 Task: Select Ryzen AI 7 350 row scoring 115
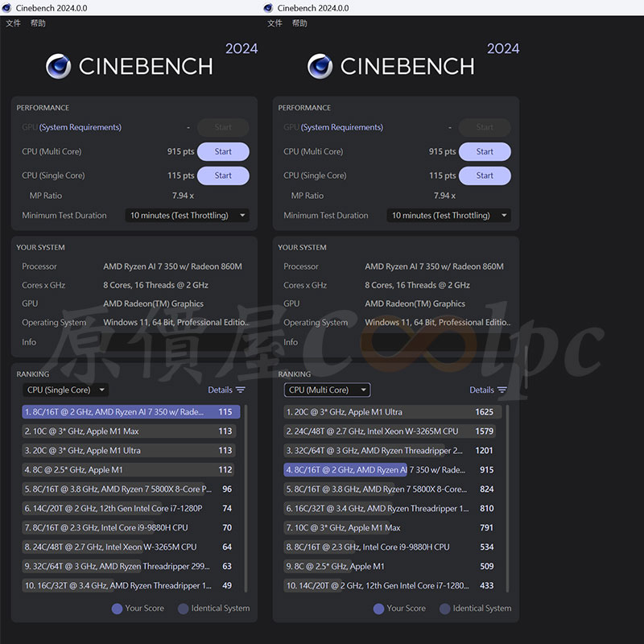(131, 412)
